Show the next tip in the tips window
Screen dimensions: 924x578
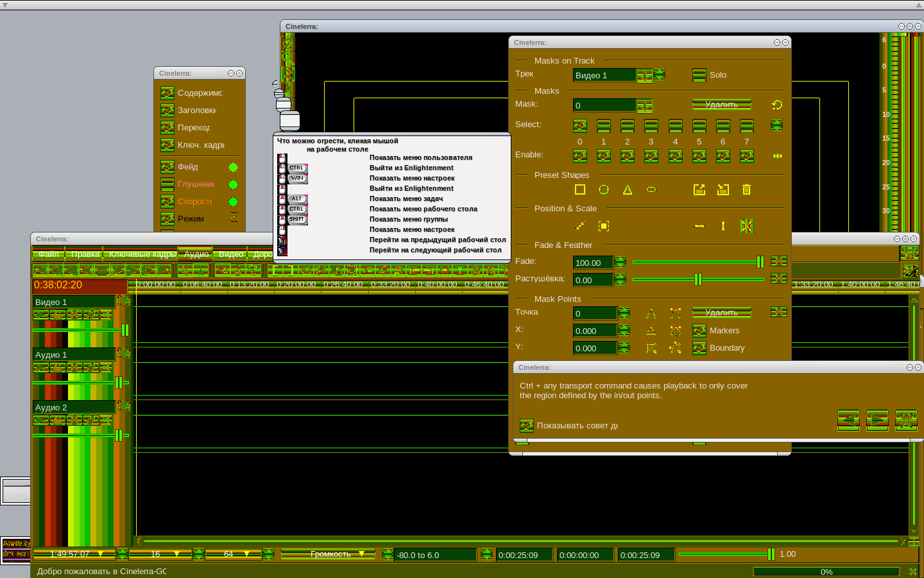pyautogui.click(x=877, y=420)
